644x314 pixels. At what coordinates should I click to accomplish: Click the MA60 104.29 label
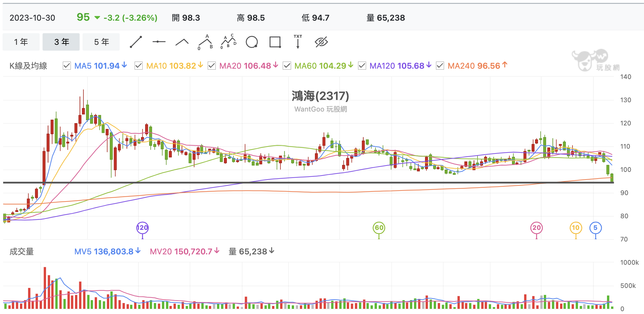(x=324, y=66)
